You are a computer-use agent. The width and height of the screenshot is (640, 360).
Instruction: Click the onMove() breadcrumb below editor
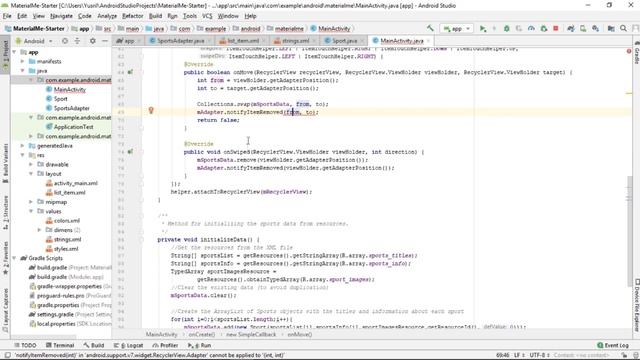pos(300,335)
